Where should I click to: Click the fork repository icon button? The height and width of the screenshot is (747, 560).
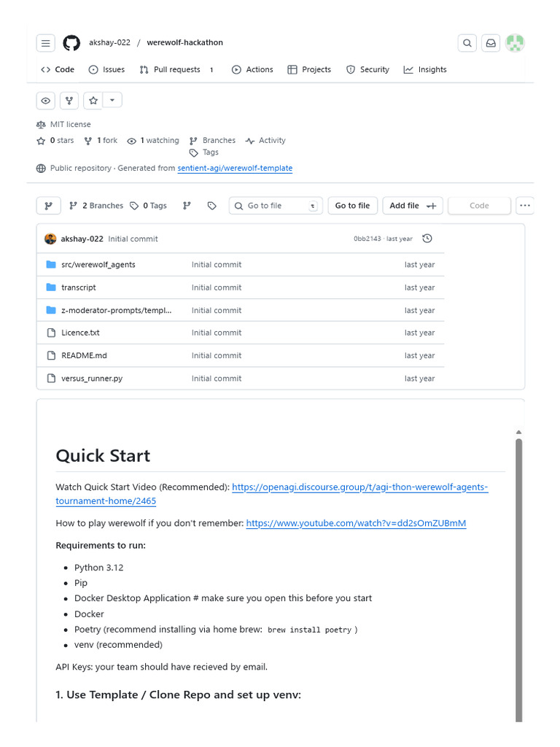[x=69, y=101]
